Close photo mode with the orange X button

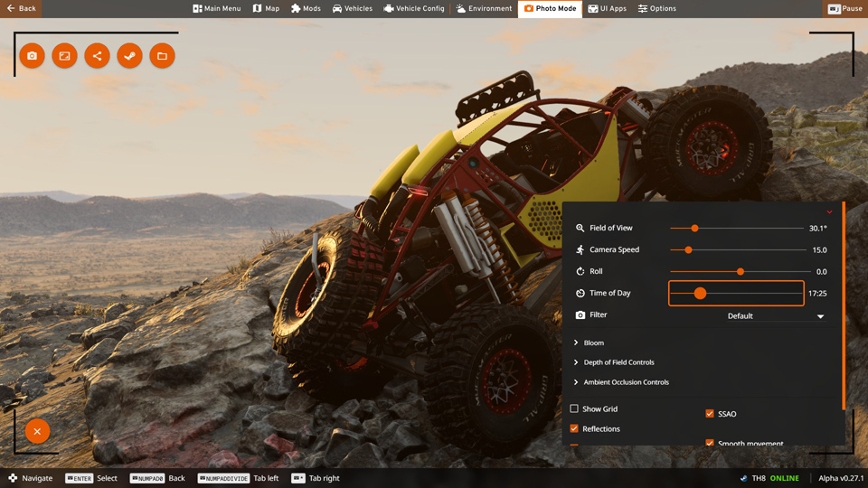37,432
